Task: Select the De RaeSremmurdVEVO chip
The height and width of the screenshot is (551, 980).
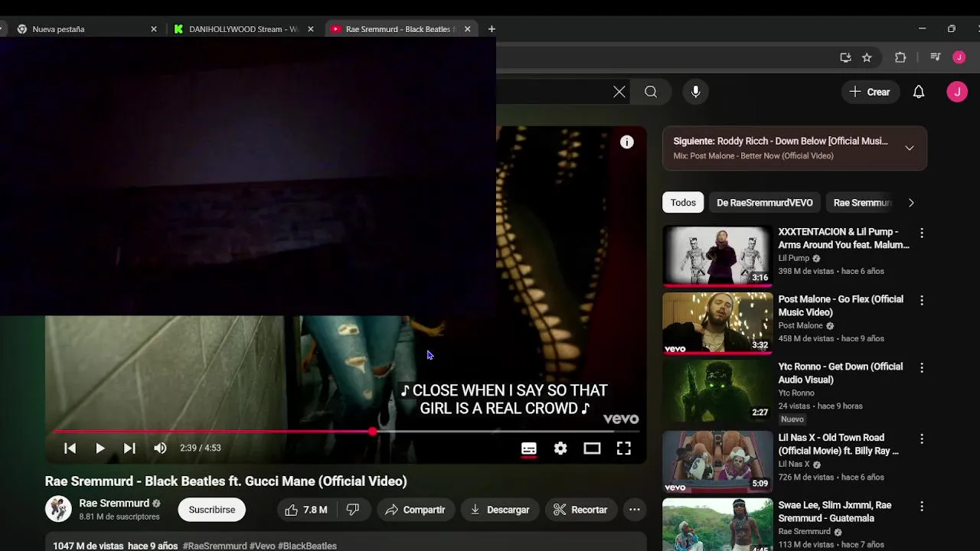Action: 765,203
